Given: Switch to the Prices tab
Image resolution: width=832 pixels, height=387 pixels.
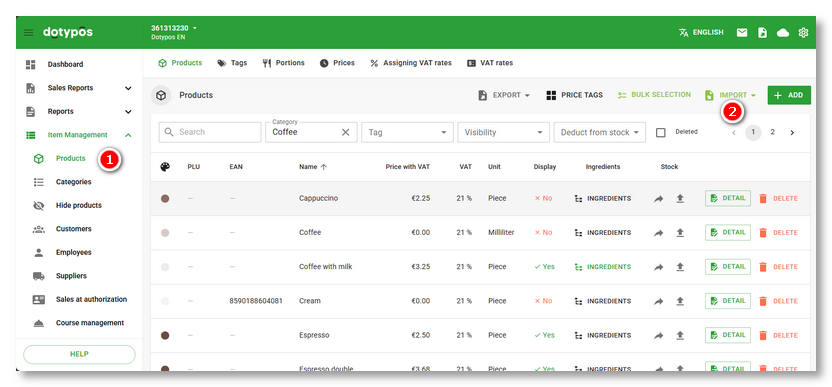Looking at the screenshot, I should [337, 63].
